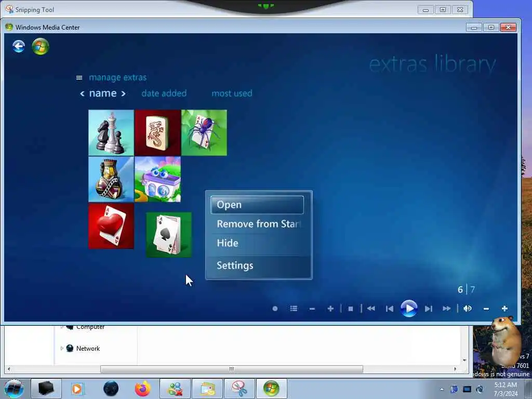Click the horizontal scrollbar thumb in background window
Viewport: 532px width, 399px height.
(x=231, y=369)
